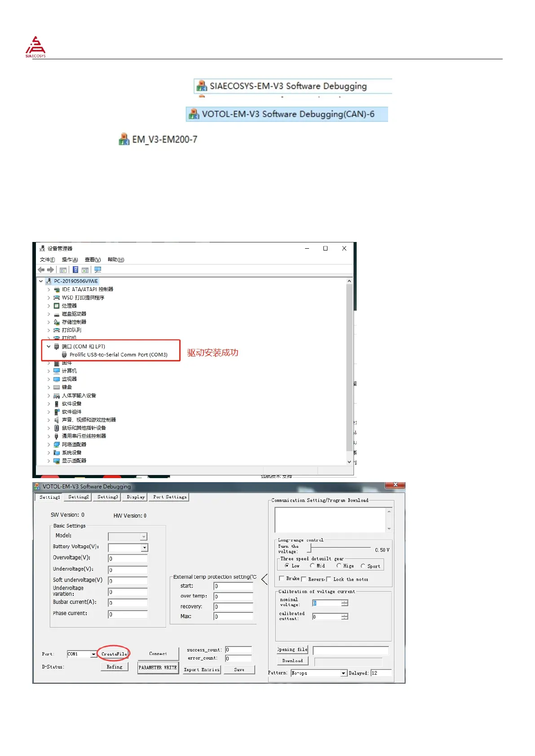Click the 处理器 processor icon
Image resolution: width=535 pixels, height=756 pixels.
57,306
